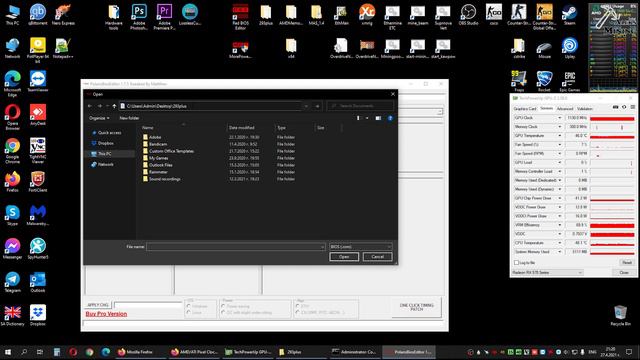Open the GPU-Z hamburger menu icon
Screen dimensions: 640x360
[633, 107]
